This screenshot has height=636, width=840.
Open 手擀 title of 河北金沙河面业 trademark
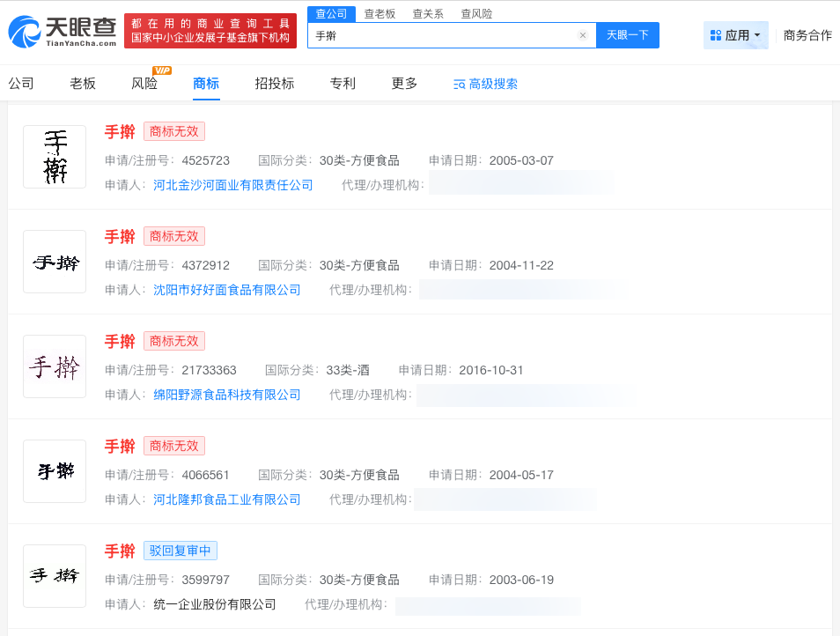tap(120, 132)
